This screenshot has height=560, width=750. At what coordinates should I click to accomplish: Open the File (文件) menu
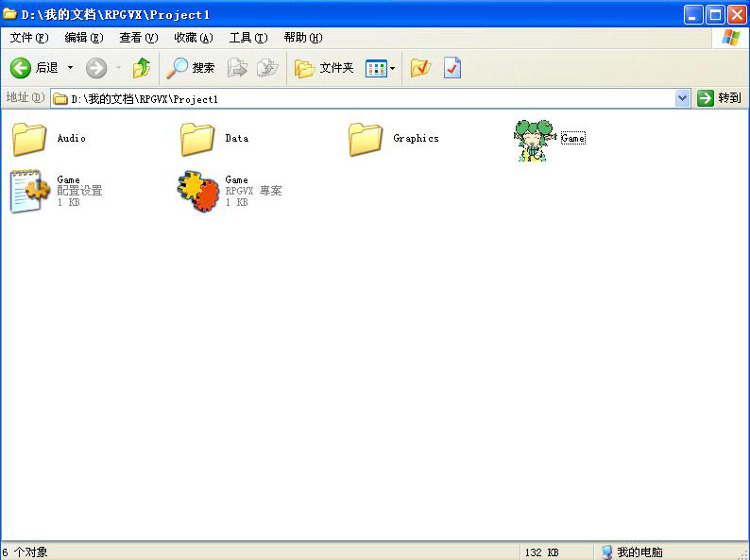coord(29,37)
